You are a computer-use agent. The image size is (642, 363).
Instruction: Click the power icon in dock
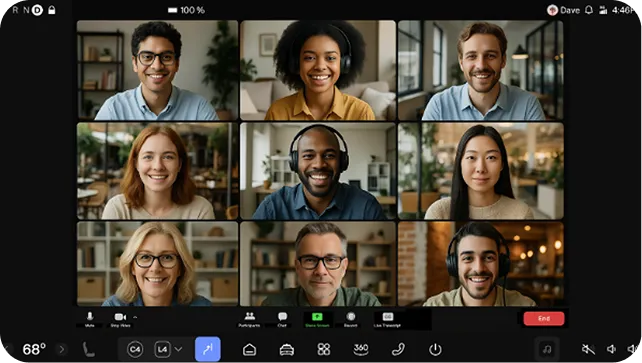[435, 349]
